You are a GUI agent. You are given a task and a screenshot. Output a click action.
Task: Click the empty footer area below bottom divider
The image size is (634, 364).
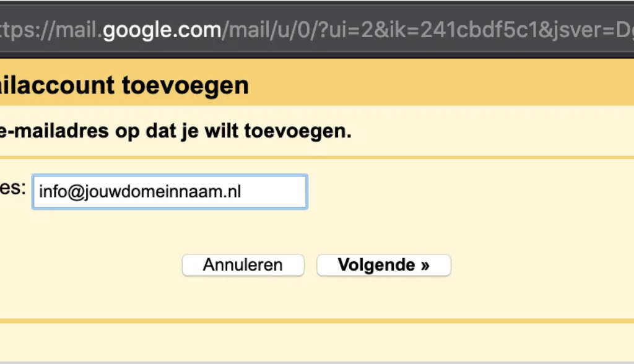coord(310,342)
